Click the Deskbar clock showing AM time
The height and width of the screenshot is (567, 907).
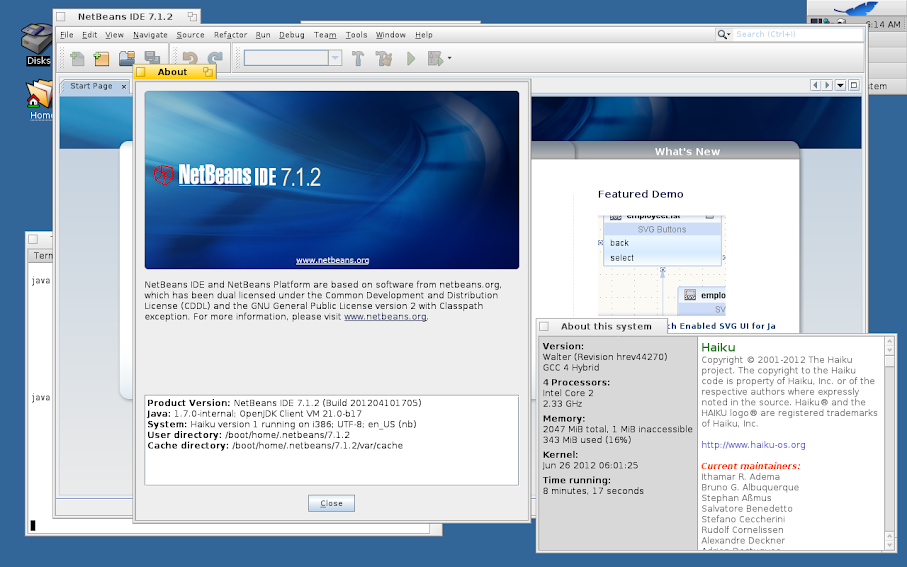coord(883,24)
